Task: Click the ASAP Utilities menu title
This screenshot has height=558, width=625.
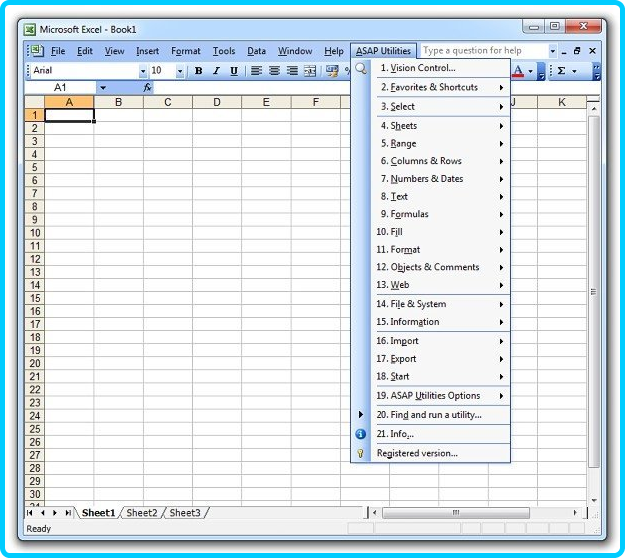Action: (x=383, y=51)
